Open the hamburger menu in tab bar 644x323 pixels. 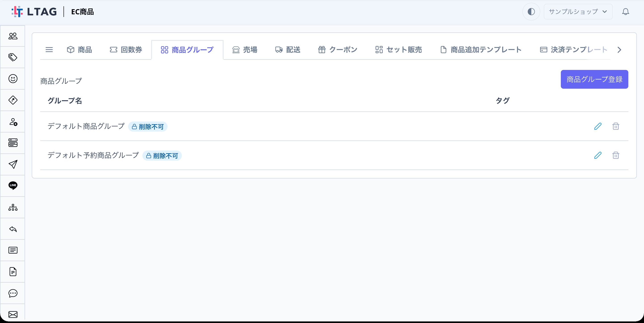click(x=49, y=50)
